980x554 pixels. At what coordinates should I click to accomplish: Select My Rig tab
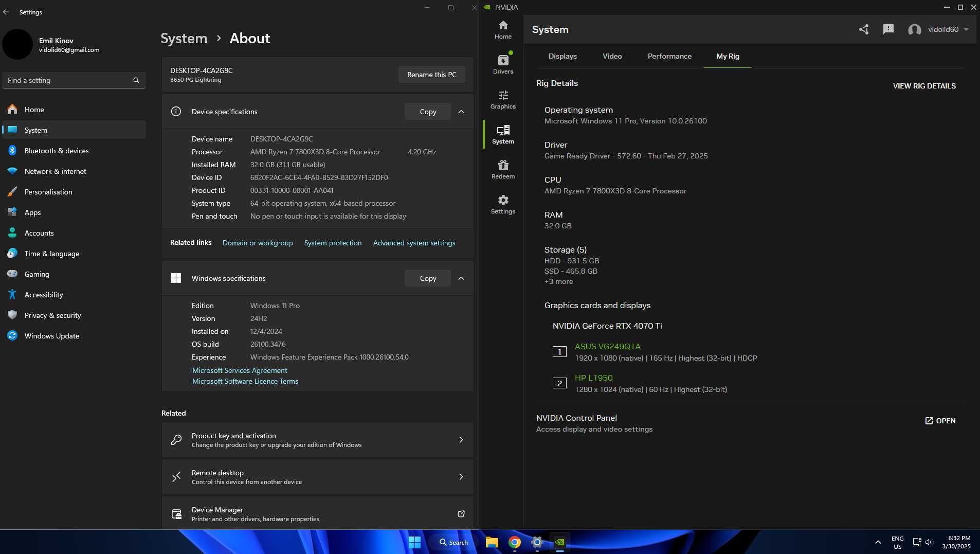728,56
